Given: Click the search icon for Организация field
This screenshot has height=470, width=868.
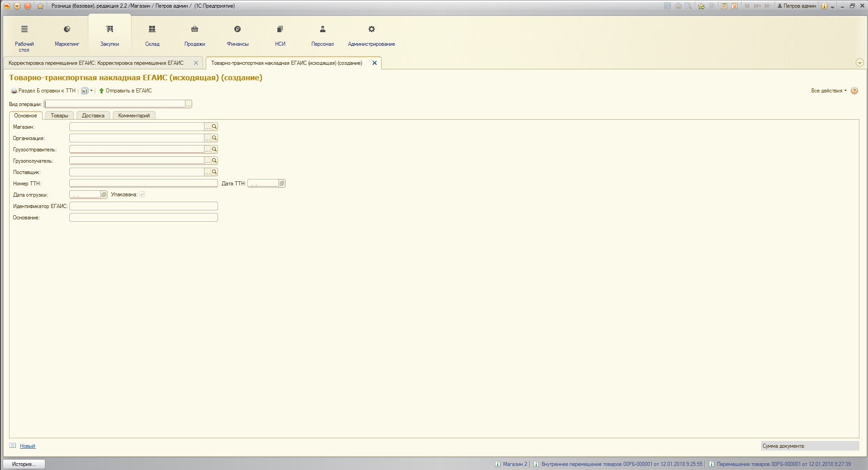Looking at the screenshot, I should pos(215,138).
